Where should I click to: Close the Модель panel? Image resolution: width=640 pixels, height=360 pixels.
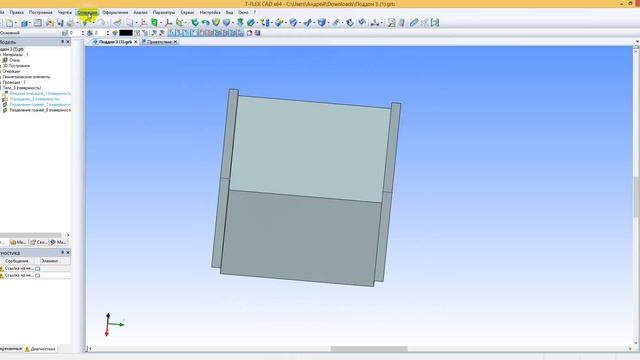tap(68, 42)
